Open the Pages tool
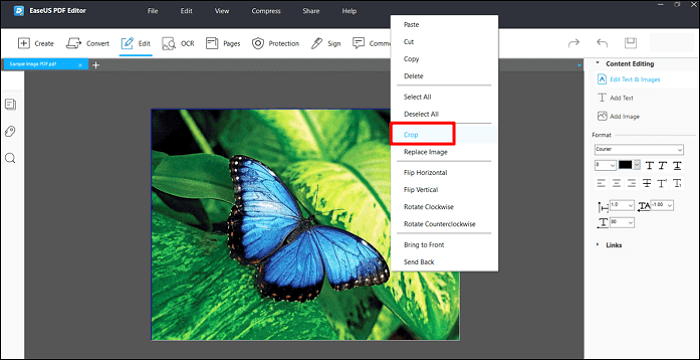Viewport: 700px width, 360px height. 223,43
